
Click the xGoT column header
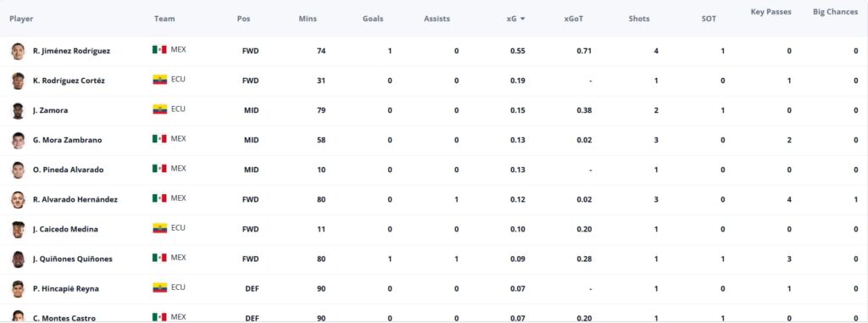pyautogui.click(x=574, y=19)
